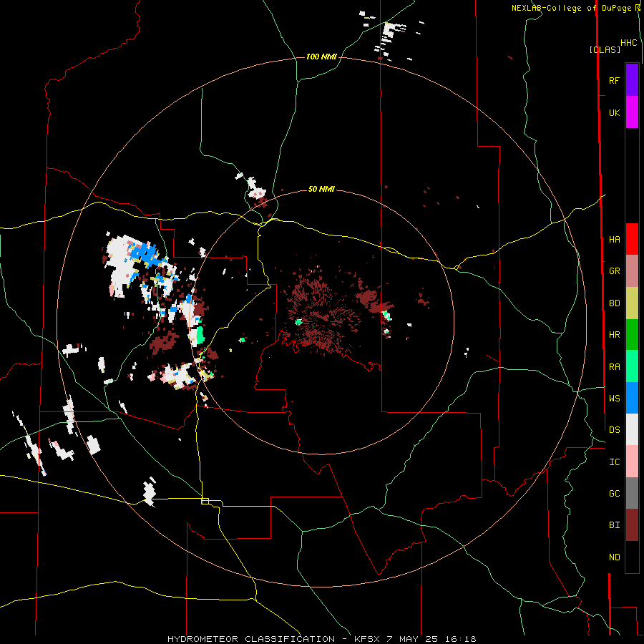
Task: Click the "GR" legend label
Action: click(615, 271)
